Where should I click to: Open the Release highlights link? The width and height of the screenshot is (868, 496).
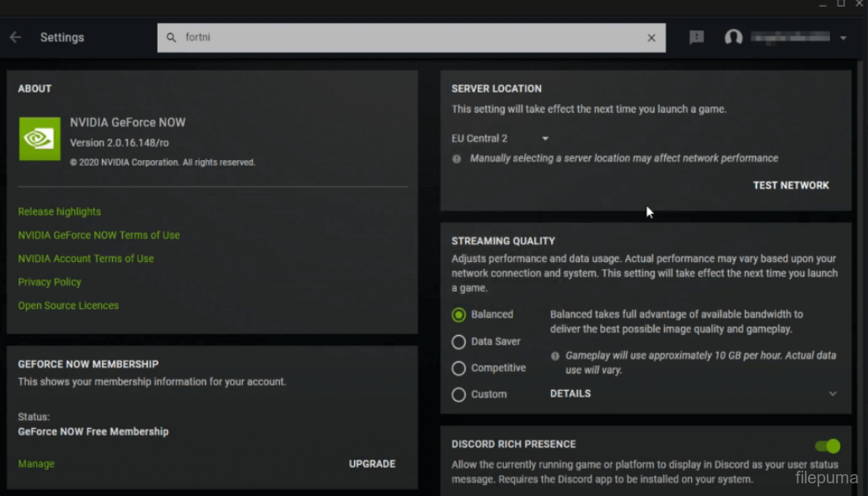pos(59,211)
